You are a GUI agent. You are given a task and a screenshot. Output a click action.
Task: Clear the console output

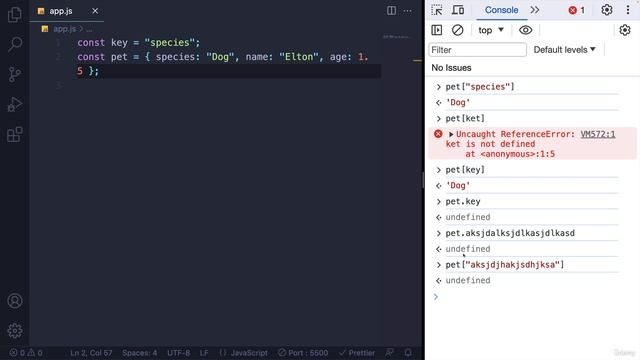coord(458,30)
